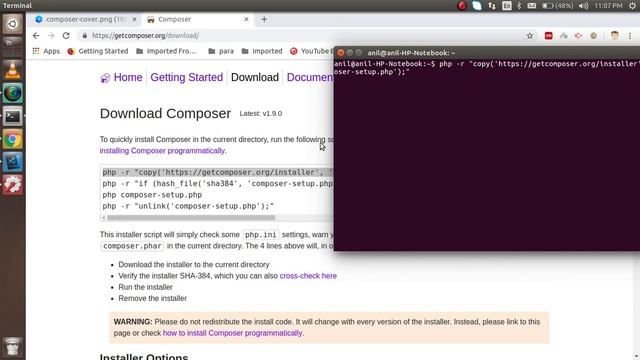The height and width of the screenshot is (360, 640).
Task: Click the 'Latest: v1.9.0' version text
Action: tap(260, 113)
